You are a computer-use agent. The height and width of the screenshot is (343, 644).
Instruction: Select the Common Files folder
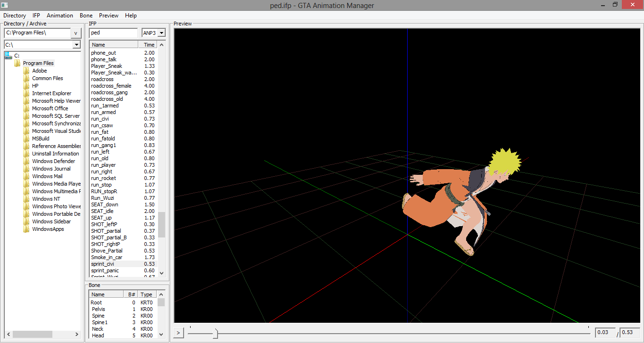point(48,78)
